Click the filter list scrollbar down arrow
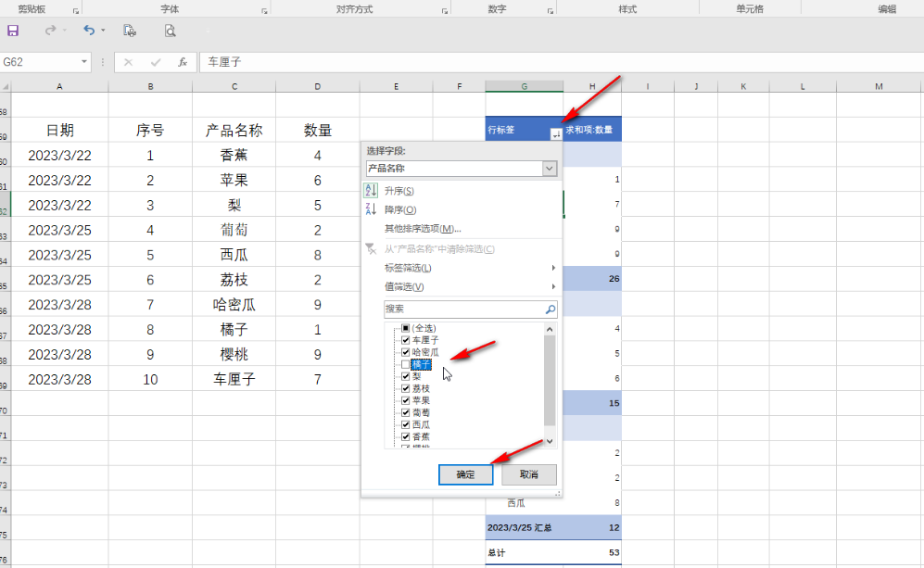This screenshot has height=568, width=924. click(x=550, y=441)
